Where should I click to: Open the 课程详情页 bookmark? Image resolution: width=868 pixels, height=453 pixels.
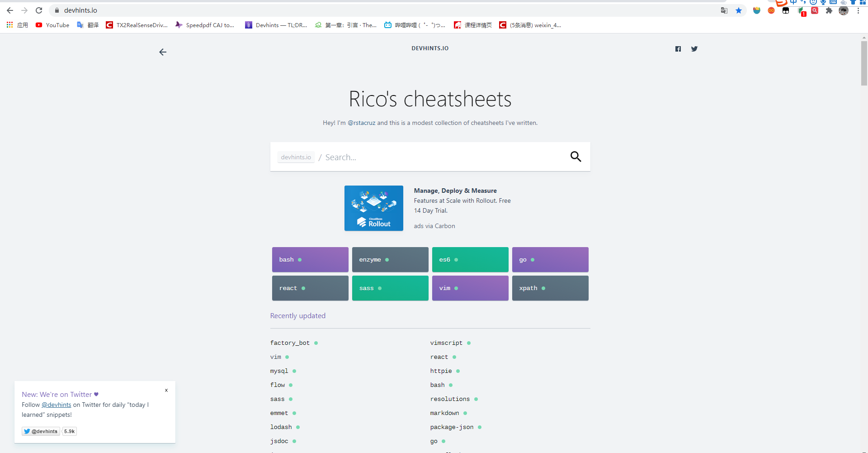point(473,25)
